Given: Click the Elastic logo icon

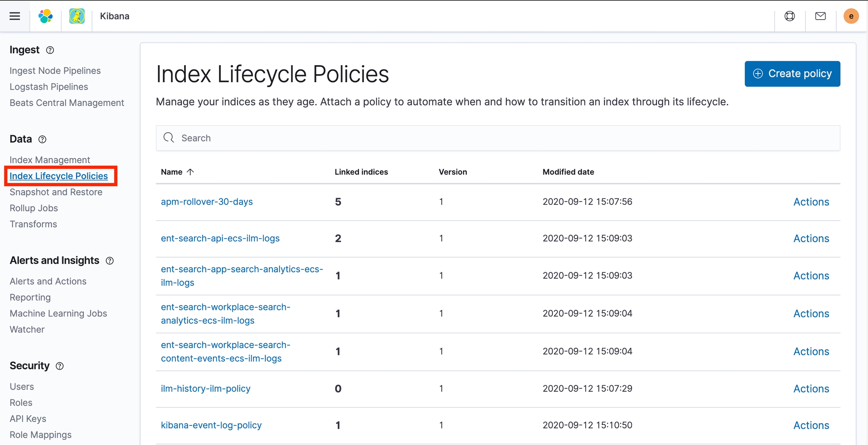Looking at the screenshot, I should point(46,16).
